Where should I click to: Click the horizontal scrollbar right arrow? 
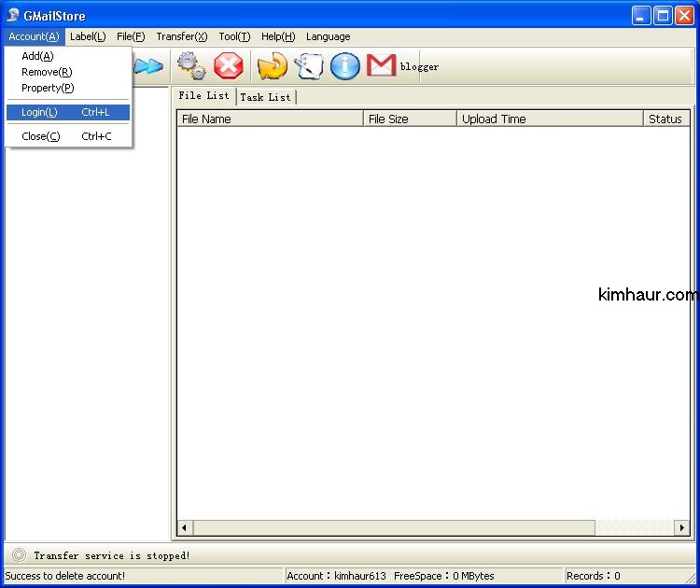(x=682, y=528)
